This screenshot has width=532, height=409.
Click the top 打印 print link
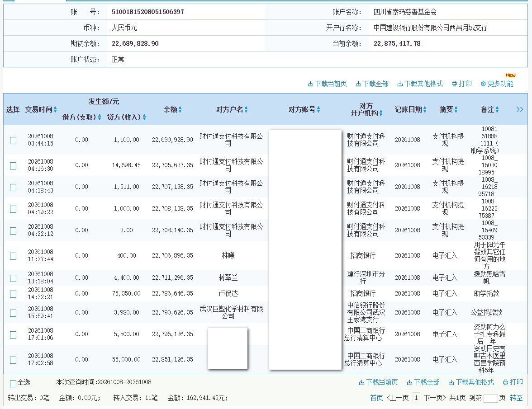click(461, 84)
